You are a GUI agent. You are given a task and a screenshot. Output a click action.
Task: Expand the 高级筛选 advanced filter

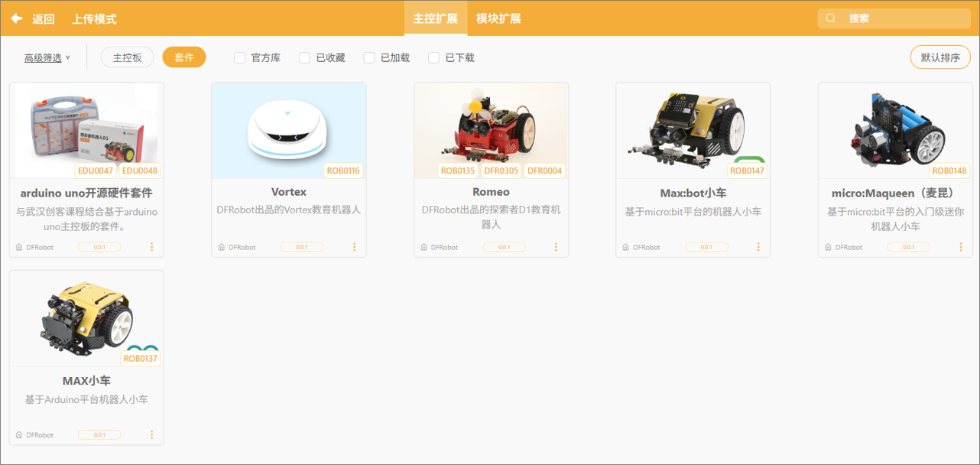47,57
